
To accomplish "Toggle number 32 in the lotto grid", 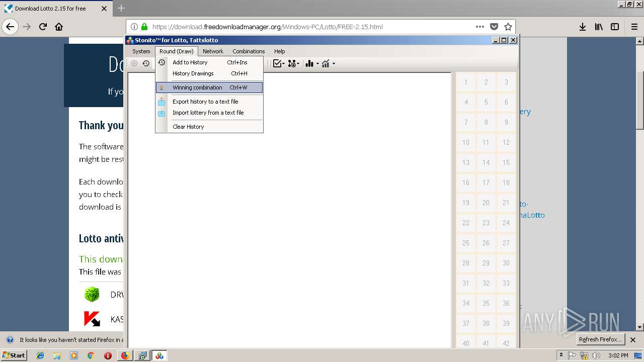I will click(486, 283).
